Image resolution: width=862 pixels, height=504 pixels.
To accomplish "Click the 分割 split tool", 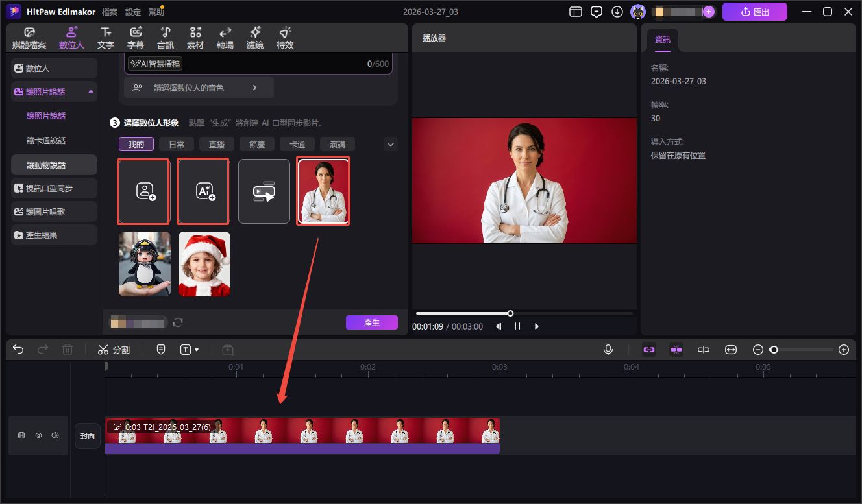I will tap(114, 349).
